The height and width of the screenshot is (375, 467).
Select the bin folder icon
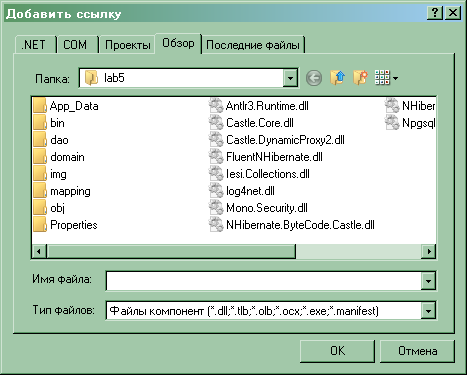[x=40, y=123]
